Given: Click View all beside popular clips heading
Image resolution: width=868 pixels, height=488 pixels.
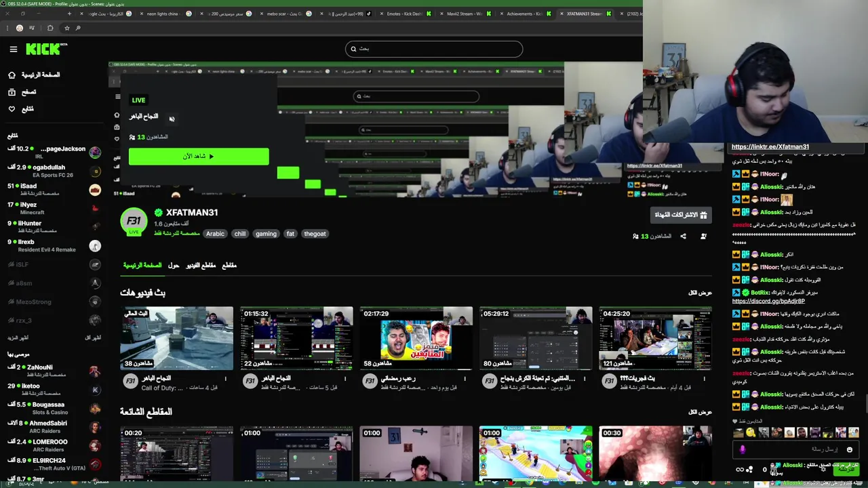Looking at the screenshot, I should pyautogui.click(x=700, y=412).
